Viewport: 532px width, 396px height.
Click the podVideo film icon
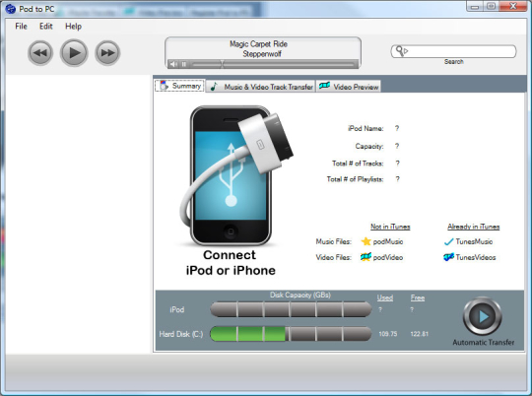coord(366,257)
